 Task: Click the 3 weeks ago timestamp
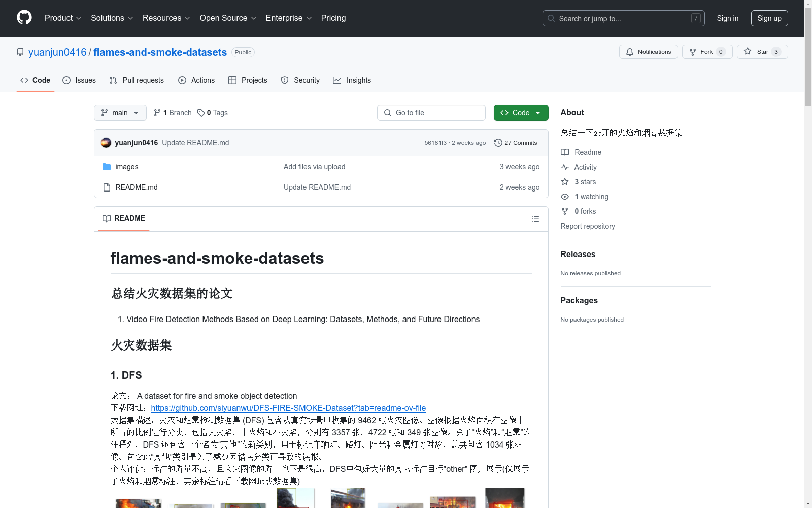pyautogui.click(x=520, y=167)
